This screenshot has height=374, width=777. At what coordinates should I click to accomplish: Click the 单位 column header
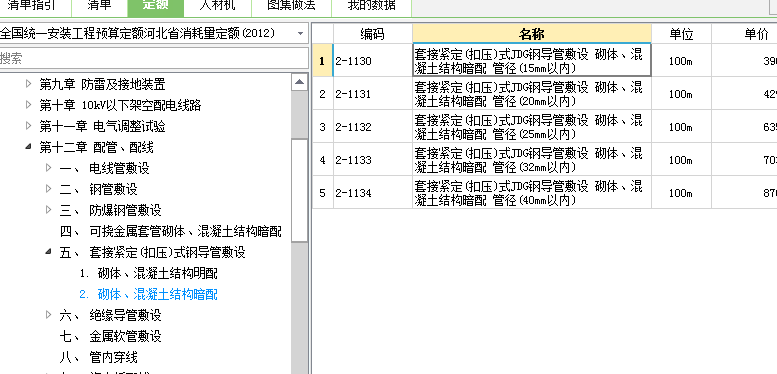point(681,34)
